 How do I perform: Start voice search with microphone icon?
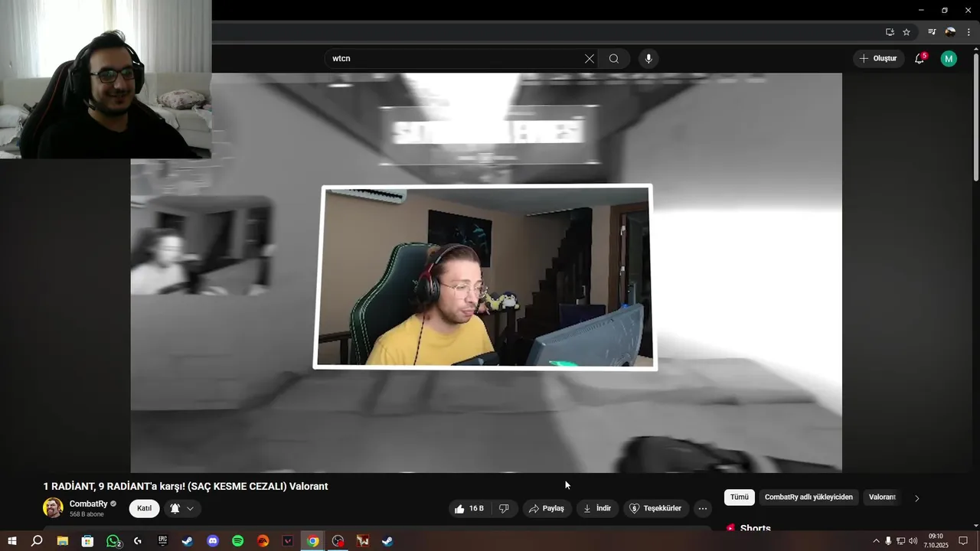point(648,59)
